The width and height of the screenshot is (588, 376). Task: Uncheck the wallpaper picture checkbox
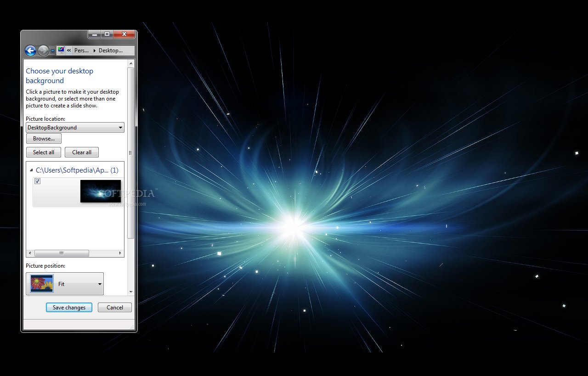[37, 181]
